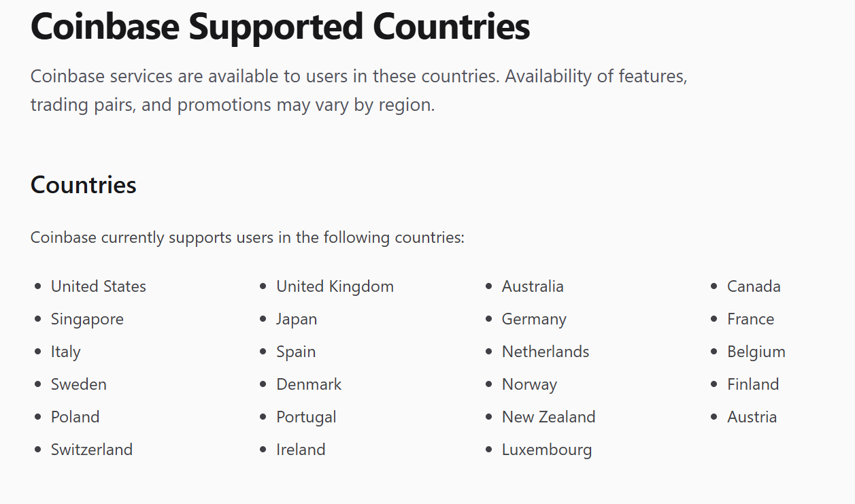Image resolution: width=855 pixels, height=504 pixels.
Task: Select Netherlands from the list
Action: tap(546, 352)
